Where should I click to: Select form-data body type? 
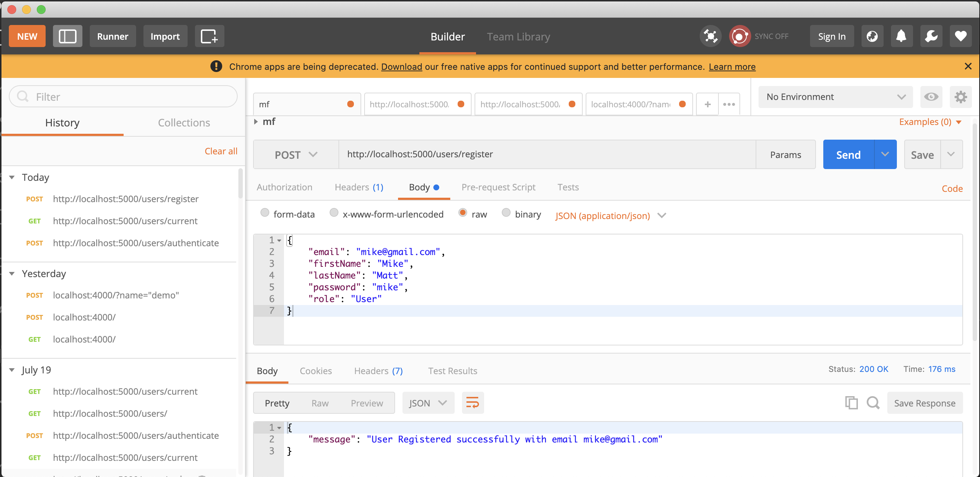tap(265, 212)
